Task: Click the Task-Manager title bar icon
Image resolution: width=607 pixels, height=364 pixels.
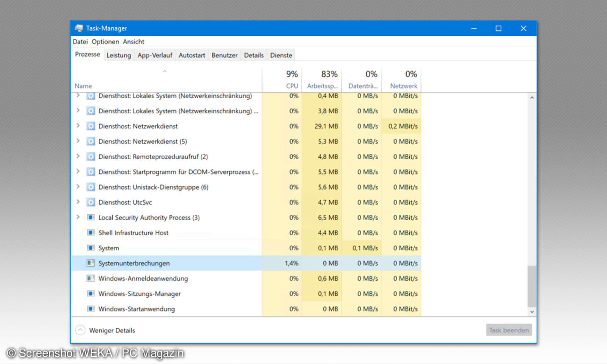Action: pos(79,28)
